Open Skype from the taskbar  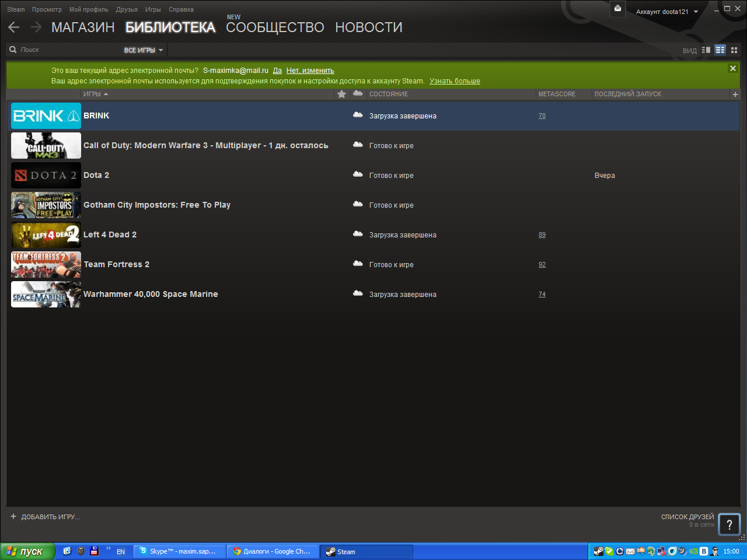[x=179, y=551]
